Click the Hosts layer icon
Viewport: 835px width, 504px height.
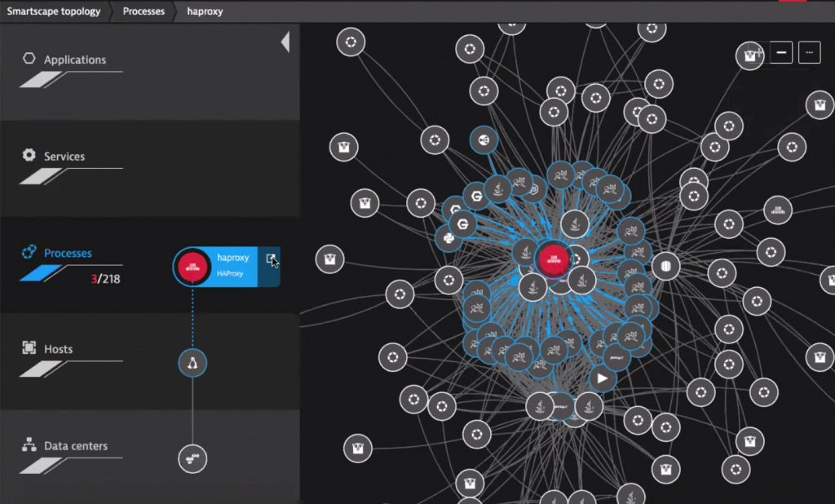[x=29, y=347]
